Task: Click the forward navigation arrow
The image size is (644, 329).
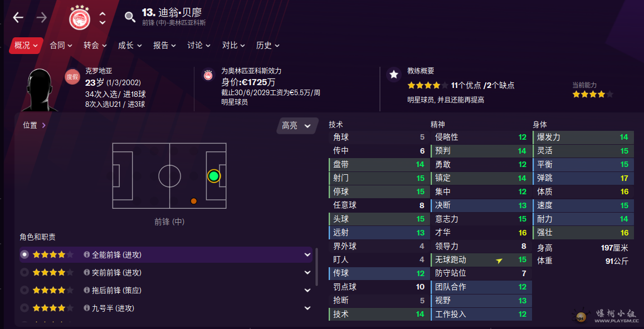Action: pos(42,17)
